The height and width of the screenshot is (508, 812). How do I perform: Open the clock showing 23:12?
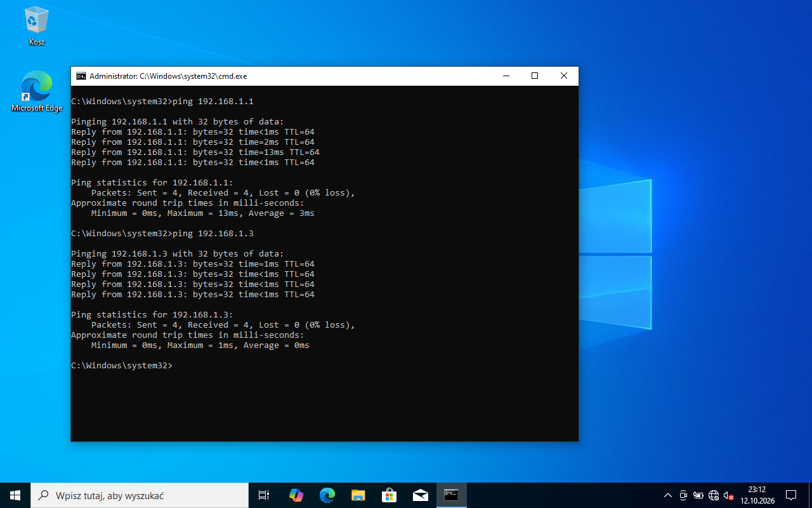757,495
